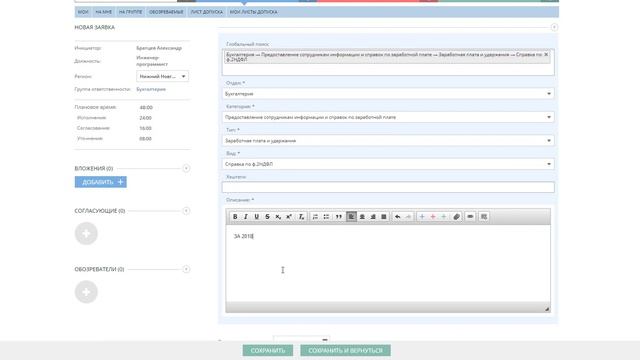
Task: Click the approval time value 16:00
Action: coord(145,128)
